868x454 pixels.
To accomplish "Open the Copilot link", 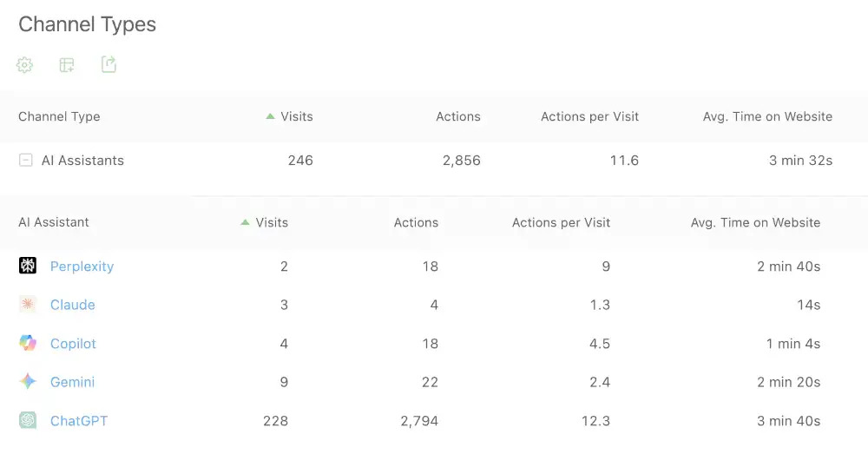I will (73, 343).
